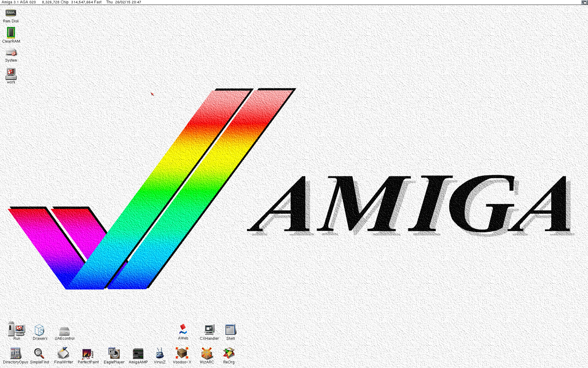
Task: Open the Ram Disk volume
Action: (x=11, y=13)
